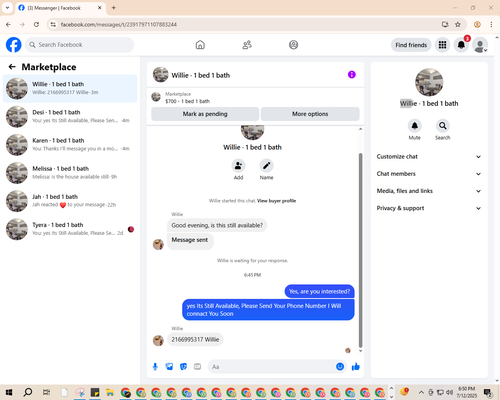Open Windows taskbar search magnifier
The width and height of the screenshot is (500, 400).
click(28, 392)
